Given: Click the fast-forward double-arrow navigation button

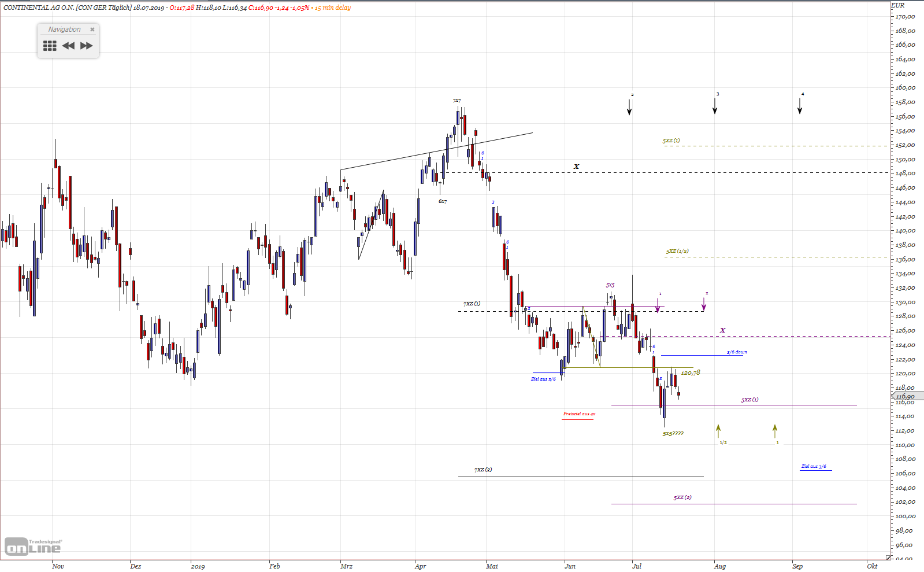Looking at the screenshot, I should [87, 46].
